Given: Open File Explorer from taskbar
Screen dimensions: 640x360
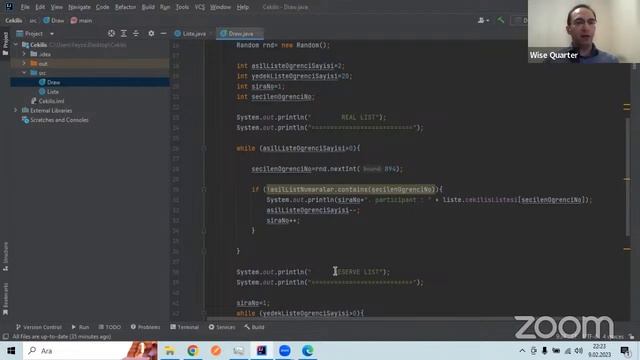Looking at the screenshot, I should coord(169,351).
